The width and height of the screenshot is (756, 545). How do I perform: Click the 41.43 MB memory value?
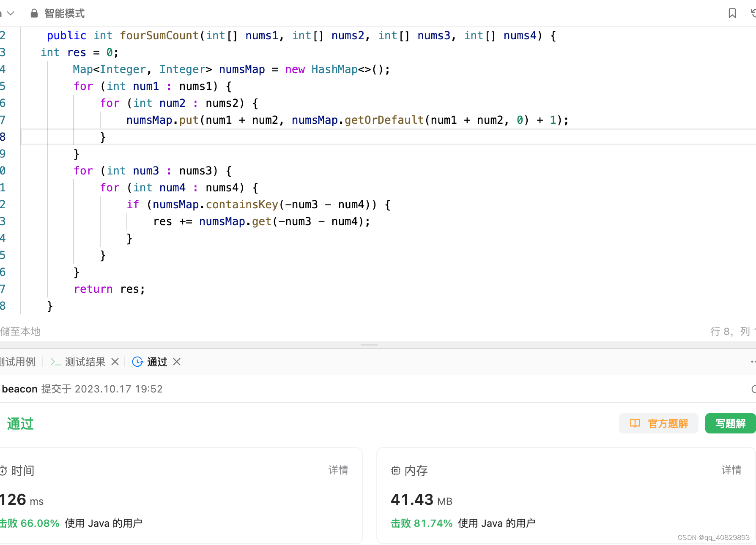(422, 500)
